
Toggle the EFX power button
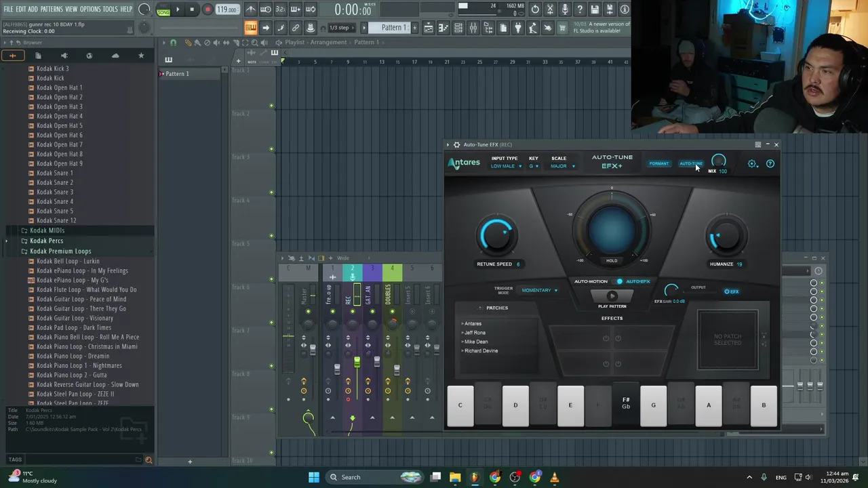[732, 291]
